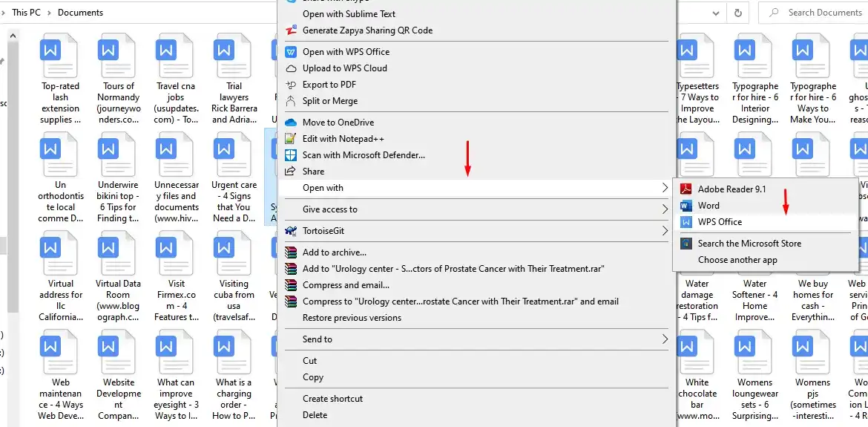Click the Move to OneDrive cloud icon

(291, 123)
